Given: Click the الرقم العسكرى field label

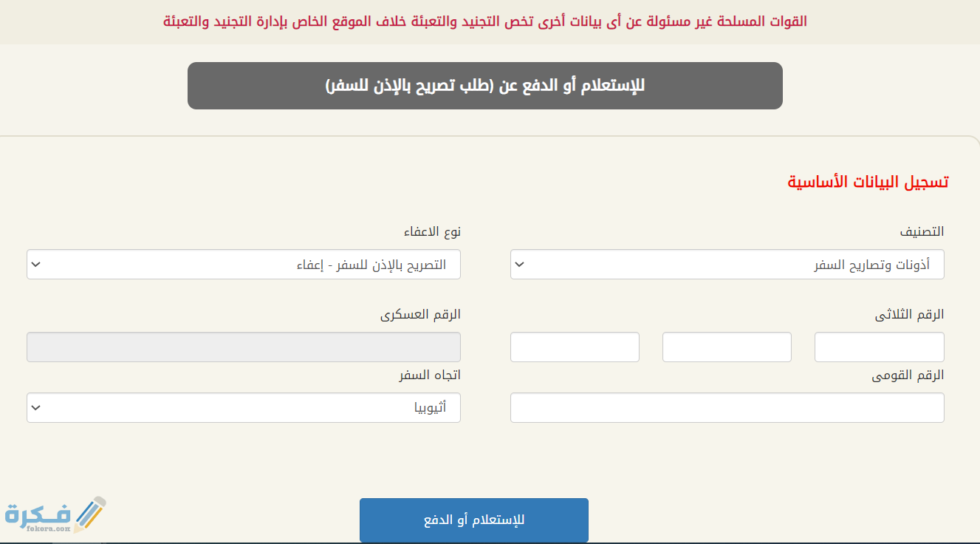Looking at the screenshot, I should click(x=421, y=315).
